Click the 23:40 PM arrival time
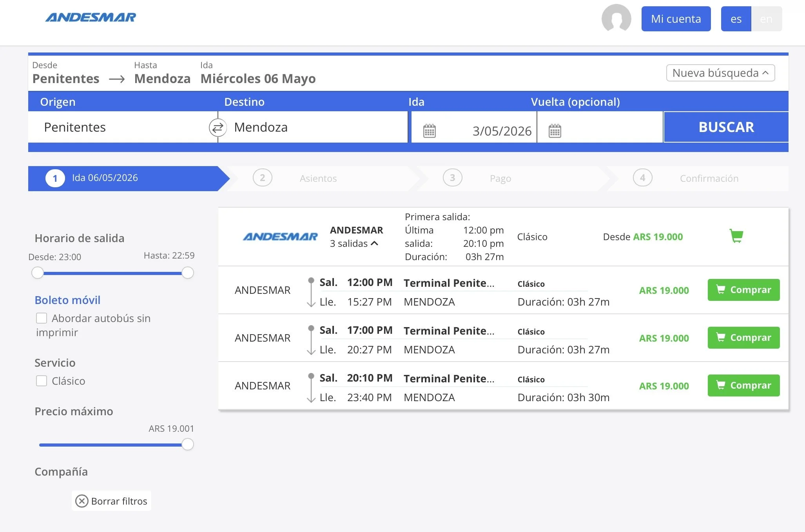 [369, 398]
